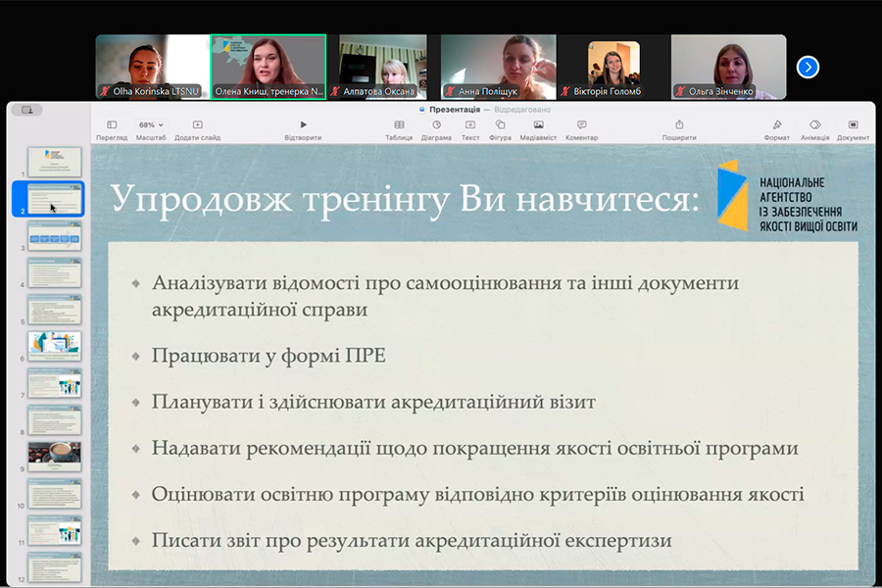Click bullet Планувати і здійснювати акредитаційний візит
This screenshot has width=882, height=588.
coord(373,402)
